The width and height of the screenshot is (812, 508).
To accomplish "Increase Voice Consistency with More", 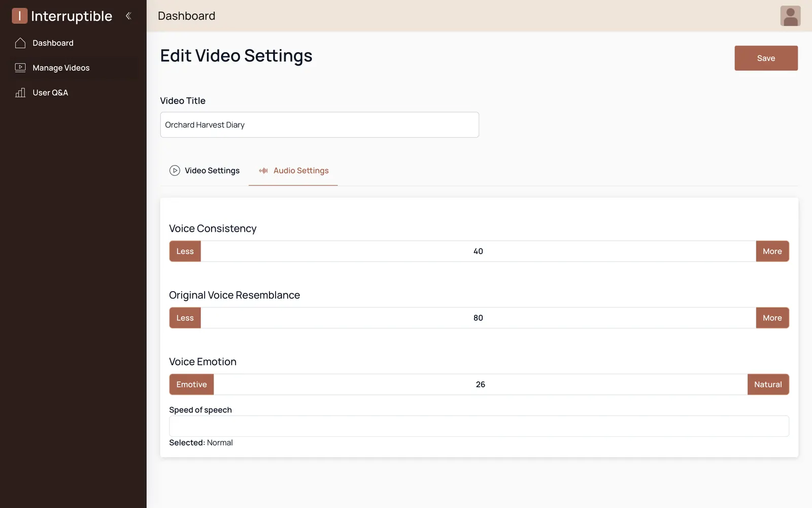I will [x=772, y=251].
